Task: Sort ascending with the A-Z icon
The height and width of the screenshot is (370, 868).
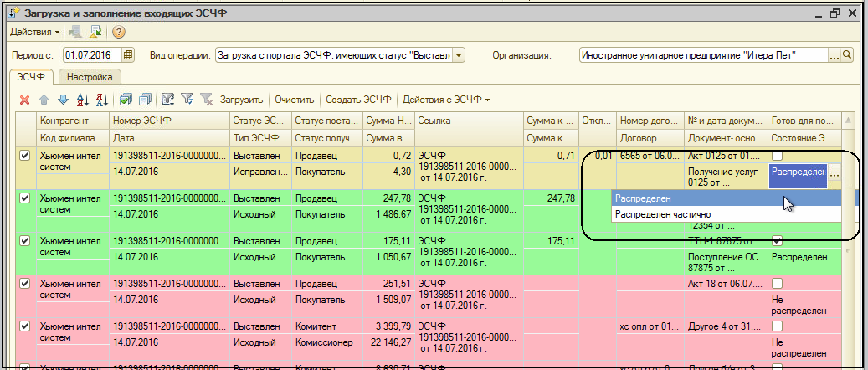Action: [x=83, y=100]
